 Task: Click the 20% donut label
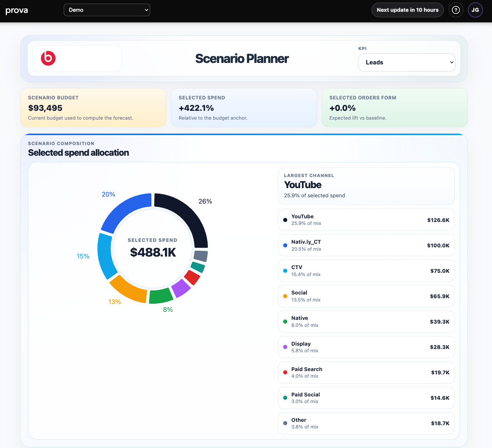[x=108, y=194]
